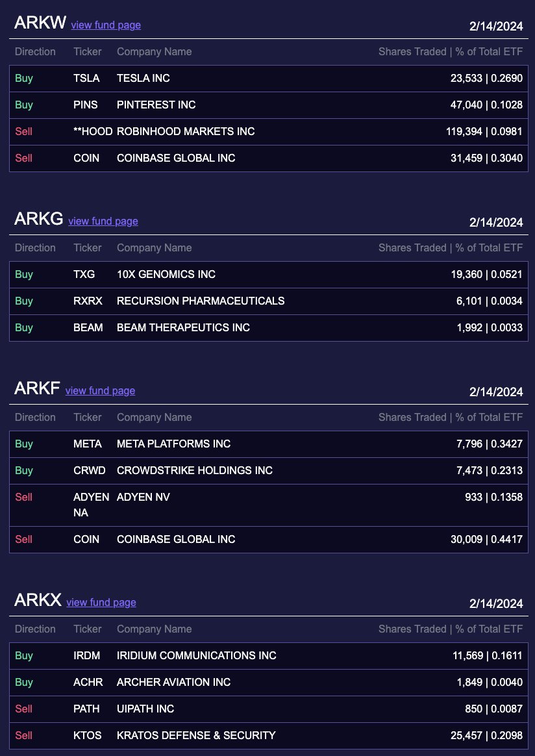Click BEAM THERAPEUTICS INC company name
This screenshot has width=535, height=756.
[183, 327]
